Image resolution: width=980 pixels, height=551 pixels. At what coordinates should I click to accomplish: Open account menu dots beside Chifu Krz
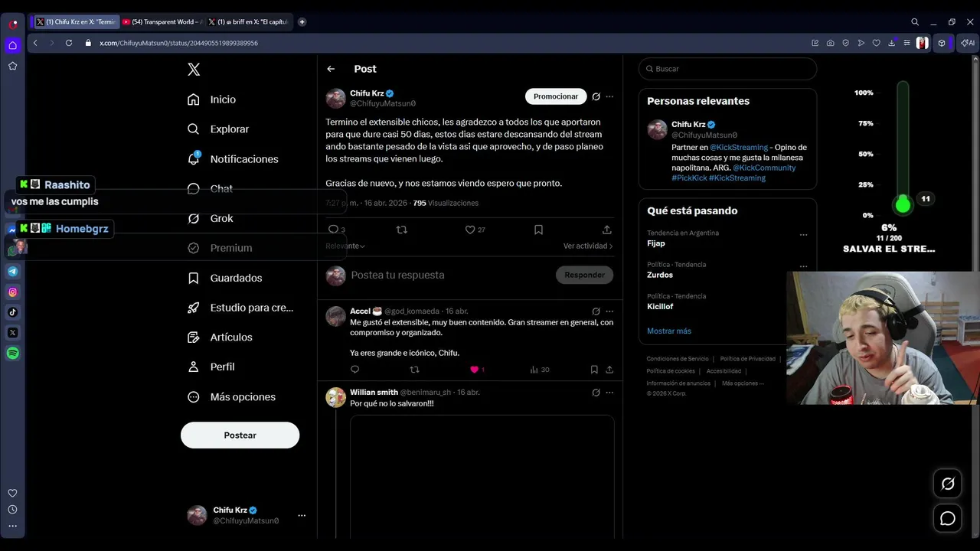[x=302, y=516]
